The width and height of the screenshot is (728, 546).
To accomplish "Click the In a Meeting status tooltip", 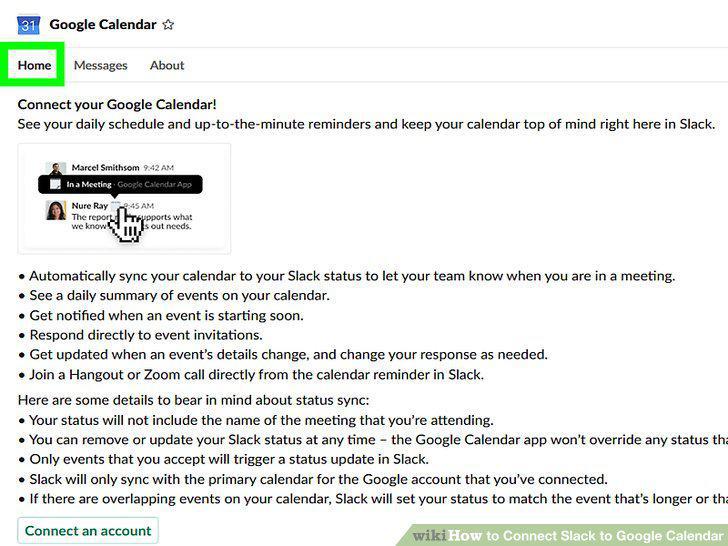I will pyautogui.click(x=120, y=184).
